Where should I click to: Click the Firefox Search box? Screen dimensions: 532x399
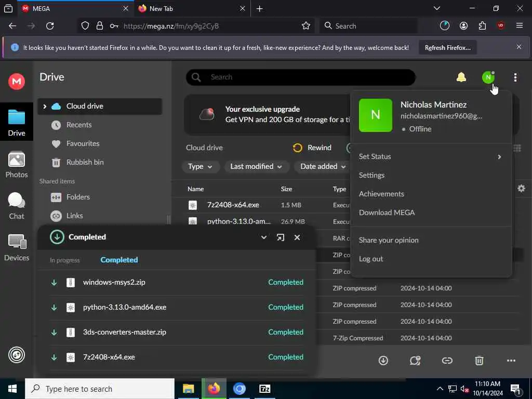click(x=368, y=26)
